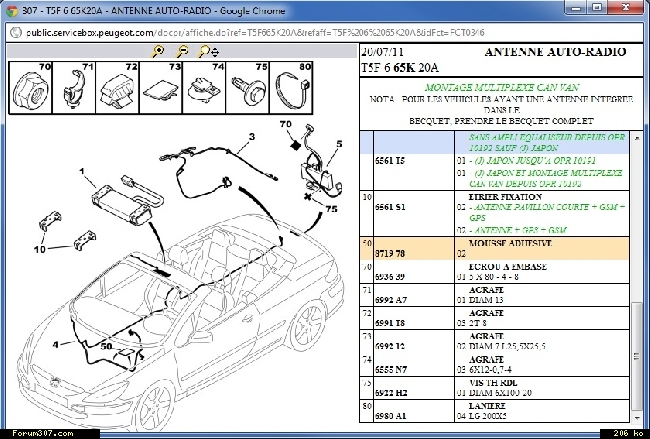Select part reference 6922 H2
The image size is (650, 439).
click(390, 393)
